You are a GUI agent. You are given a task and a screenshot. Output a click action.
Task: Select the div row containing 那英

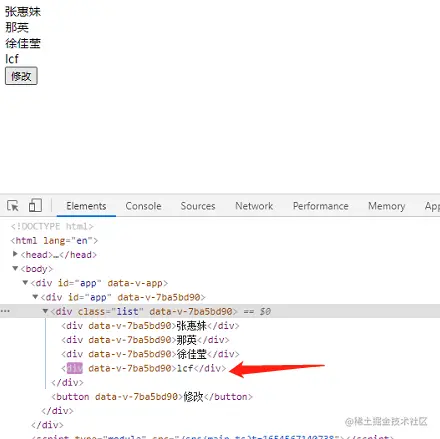click(x=145, y=340)
